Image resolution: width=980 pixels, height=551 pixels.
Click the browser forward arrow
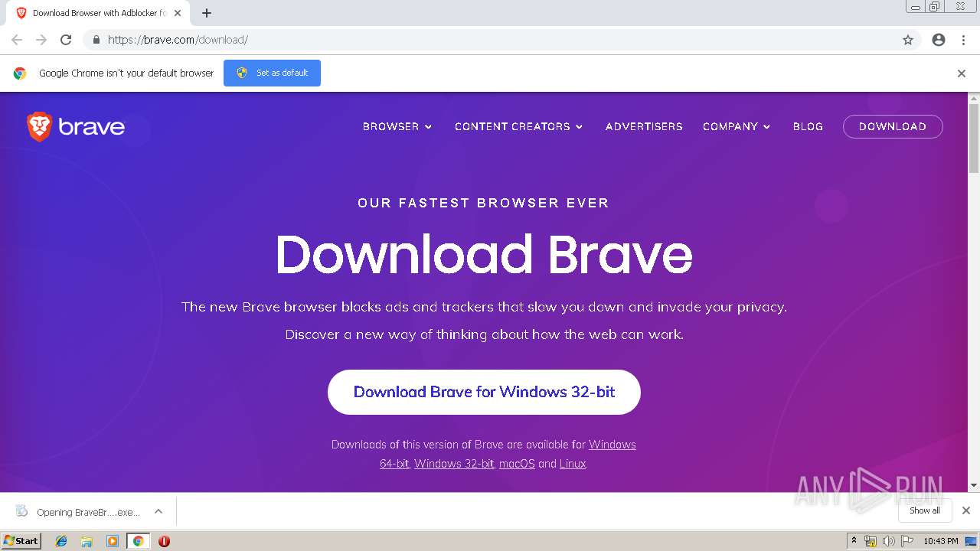(41, 40)
